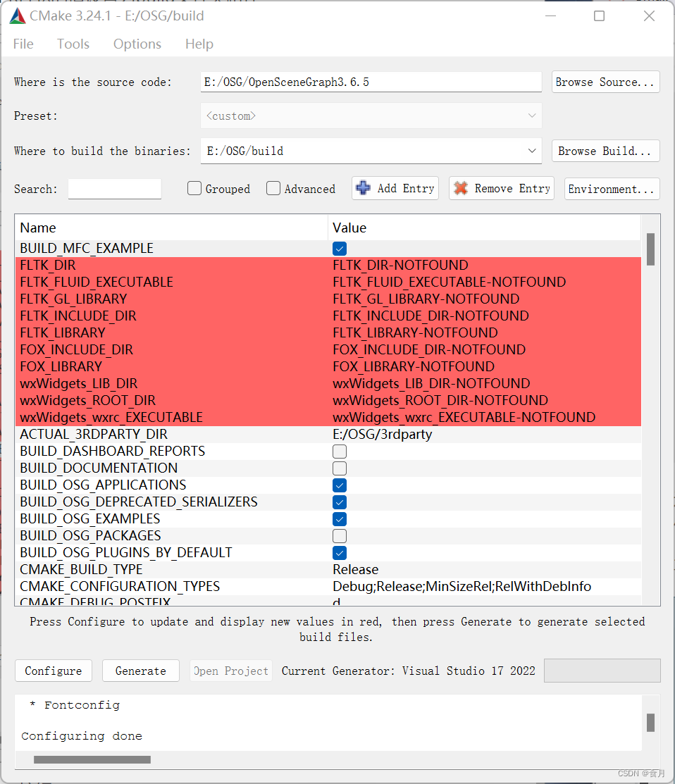Check BUILD_DASHBOARD_REPORTS checkbox
This screenshot has width=675, height=784.
pyautogui.click(x=340, y=452)
